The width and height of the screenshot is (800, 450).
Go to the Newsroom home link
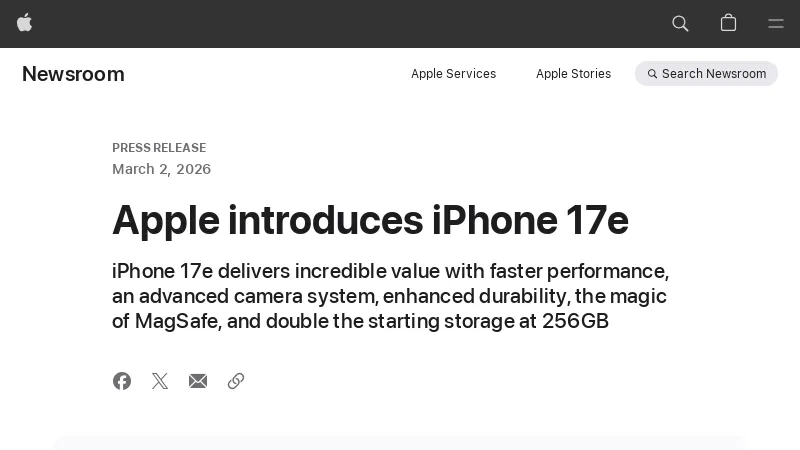point(73,74)
